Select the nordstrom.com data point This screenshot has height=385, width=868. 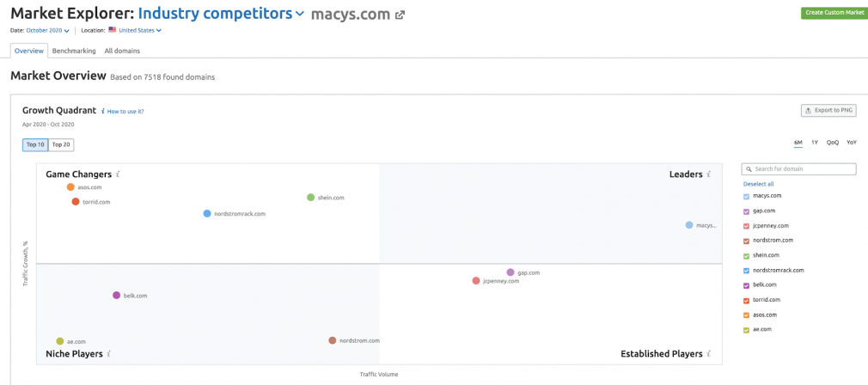pos(332,340)
